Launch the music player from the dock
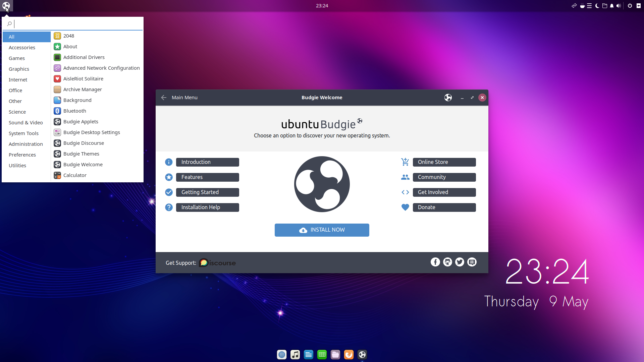 pos(295,355)
